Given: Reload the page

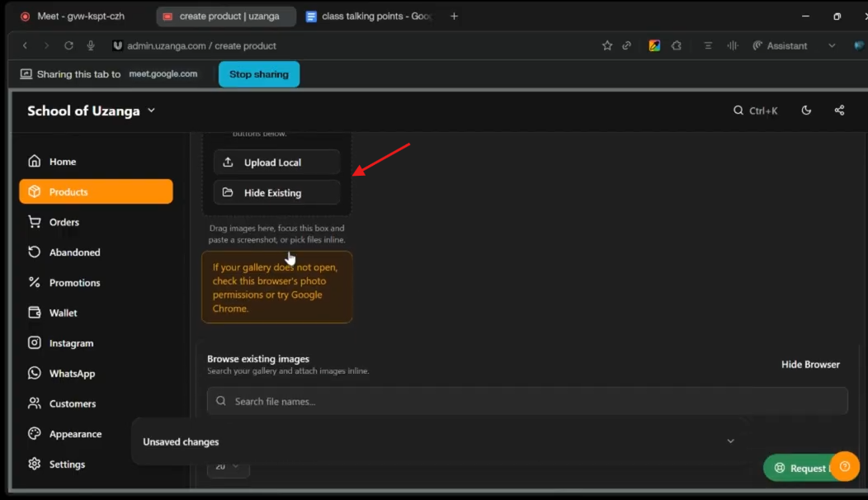Looking at the screenshot, I should 68,45.
